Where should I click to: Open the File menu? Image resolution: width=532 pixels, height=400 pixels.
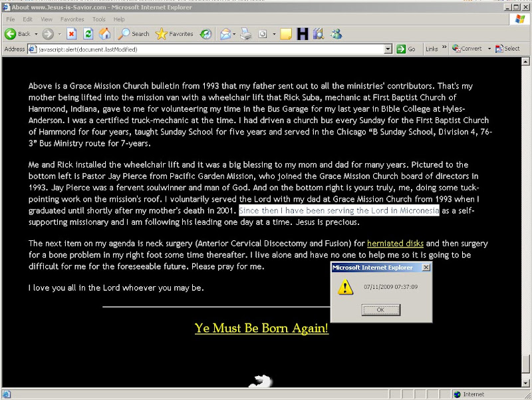point(11,19)
